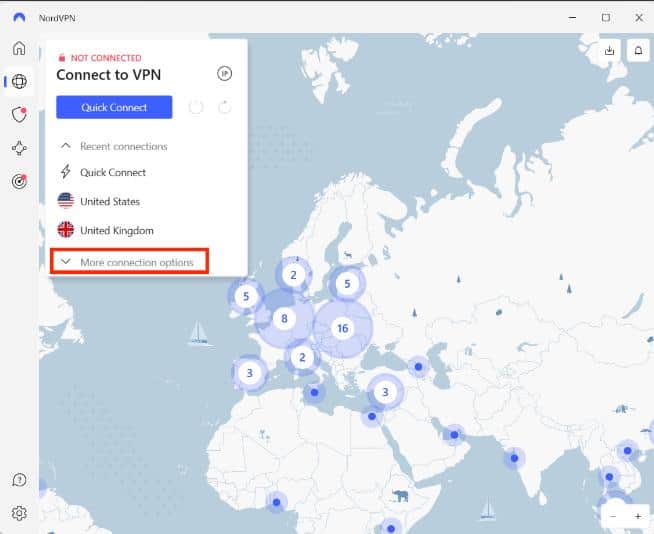Select cluster of 2 over Italy

(x=302, y=358)
